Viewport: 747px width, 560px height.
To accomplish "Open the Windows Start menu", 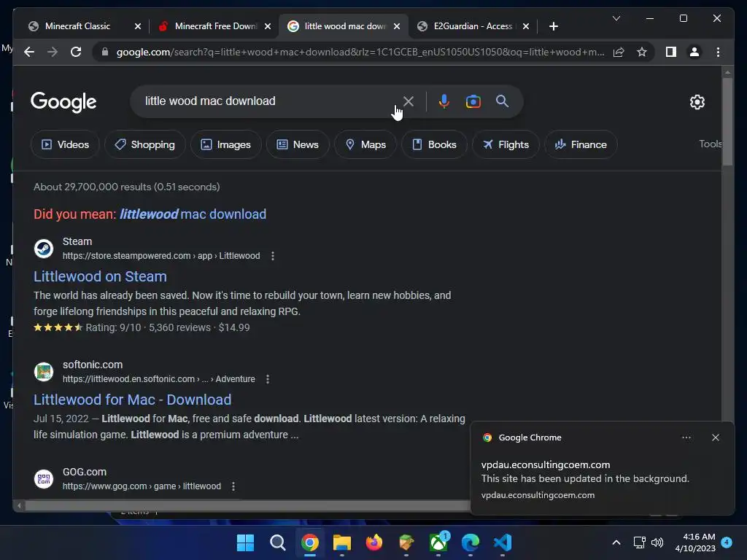I will (246, 542).
